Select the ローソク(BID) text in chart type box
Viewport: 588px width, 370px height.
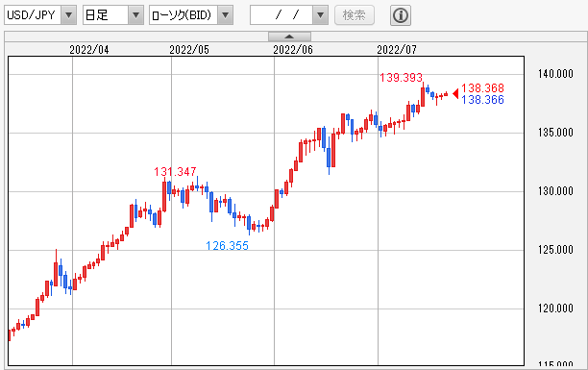point(182,15)
